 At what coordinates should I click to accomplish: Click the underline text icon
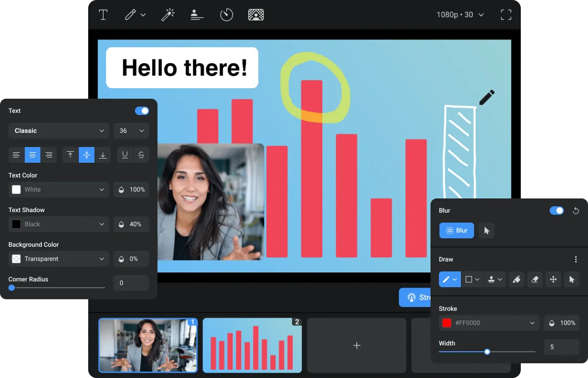pyautogui.click(x=125, y=155)
